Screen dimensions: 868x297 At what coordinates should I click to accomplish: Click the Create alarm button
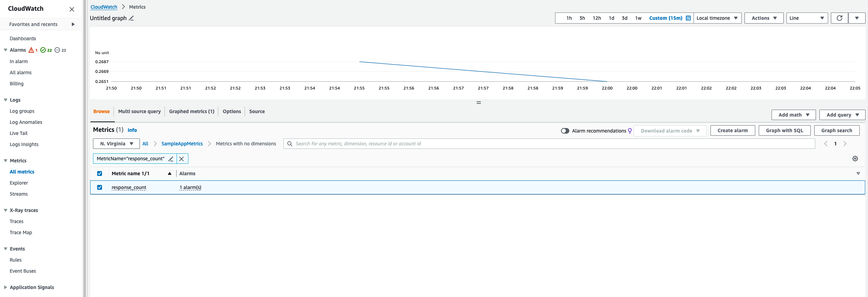[x=733, y=130]
